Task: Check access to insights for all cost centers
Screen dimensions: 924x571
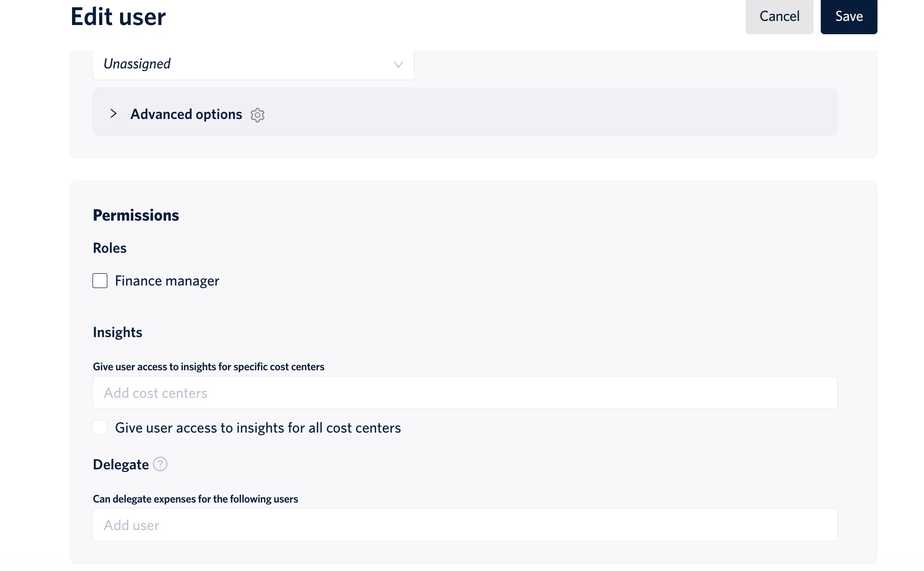Action: pyautogui.click(x=100, y=428)
